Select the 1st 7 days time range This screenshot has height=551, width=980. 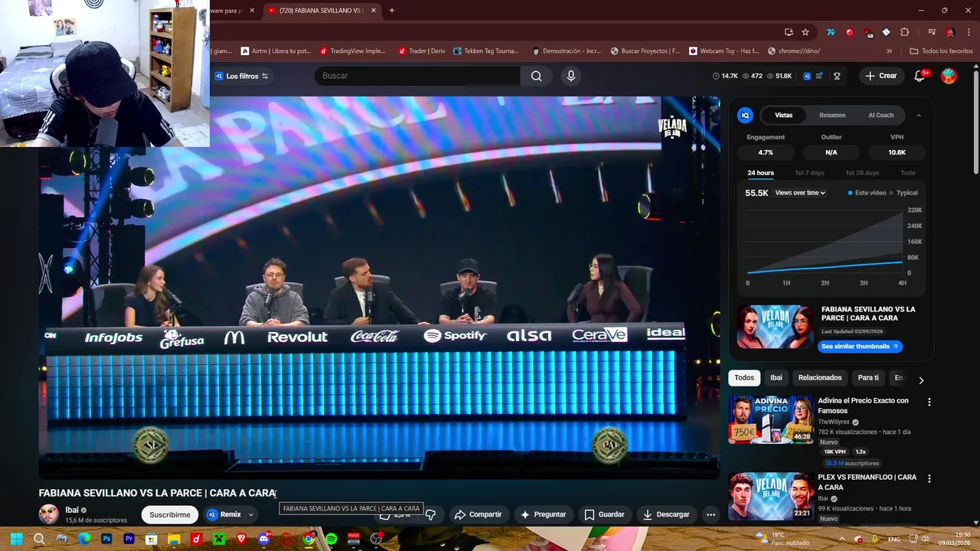click(809, 173)
